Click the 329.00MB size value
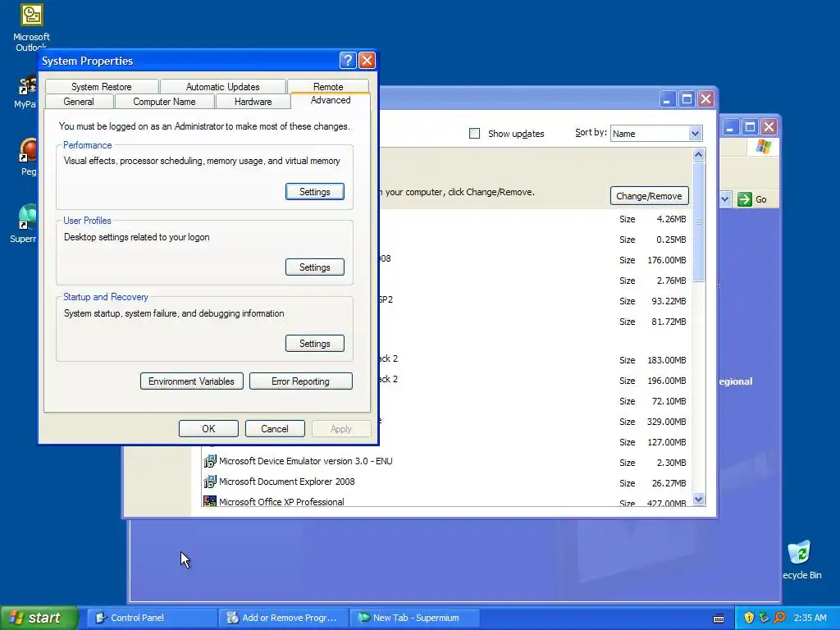Screen dimensions: 840x630 click(666, 422)
